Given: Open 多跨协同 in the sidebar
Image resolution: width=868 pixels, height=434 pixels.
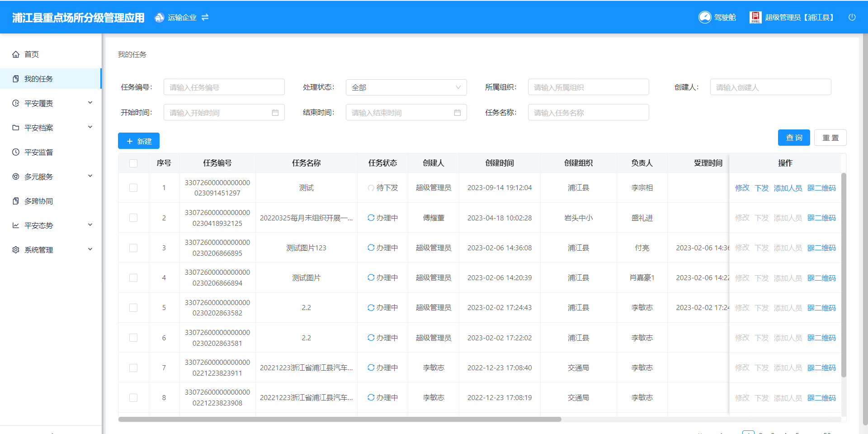Looking at the screenshot, I should 51,201.
